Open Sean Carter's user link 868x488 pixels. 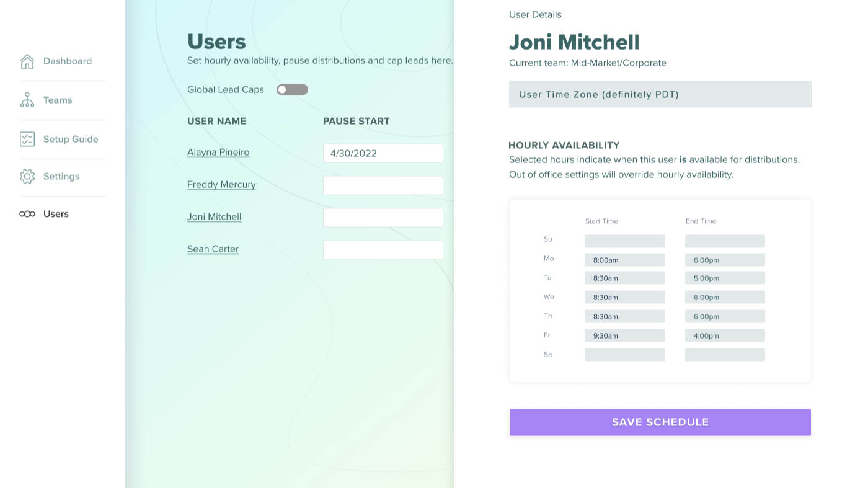(x=213, y=249)
